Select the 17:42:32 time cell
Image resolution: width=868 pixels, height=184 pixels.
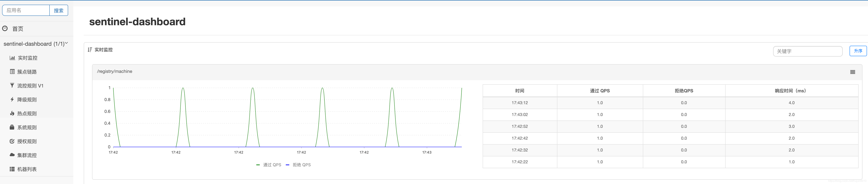coord(520,150)
